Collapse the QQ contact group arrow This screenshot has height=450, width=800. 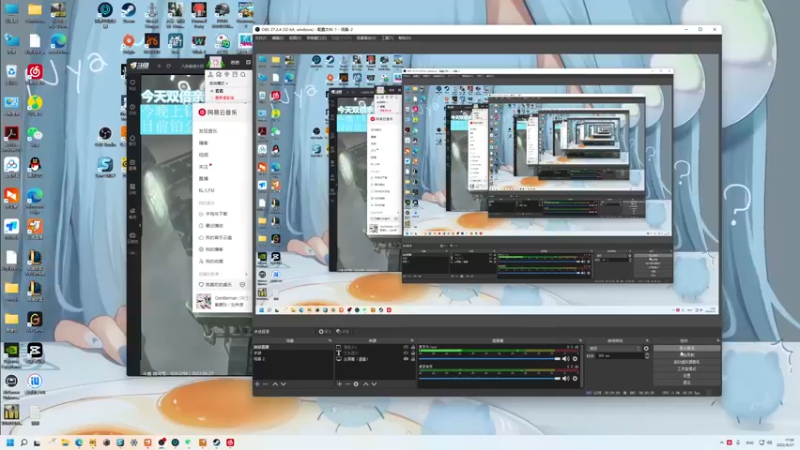tap(212, 91)
